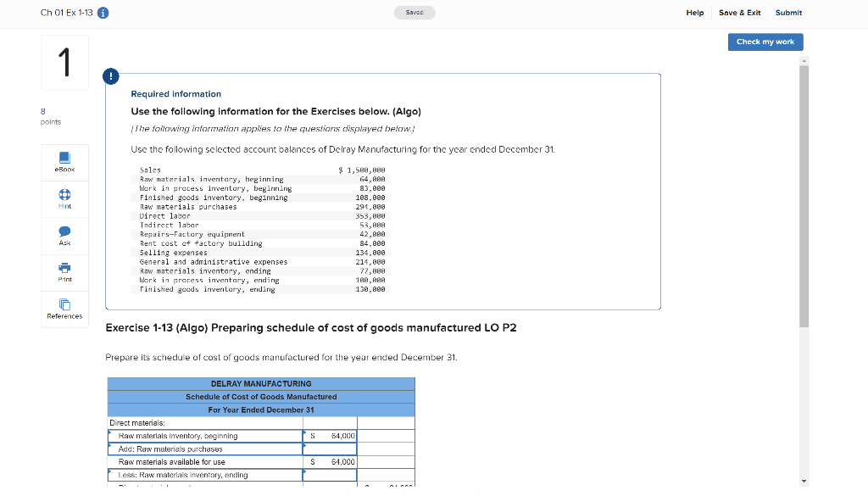
Task: Open the Less: Raw materials inventory, ending dropdown
Action: click(x=205, y=475)
